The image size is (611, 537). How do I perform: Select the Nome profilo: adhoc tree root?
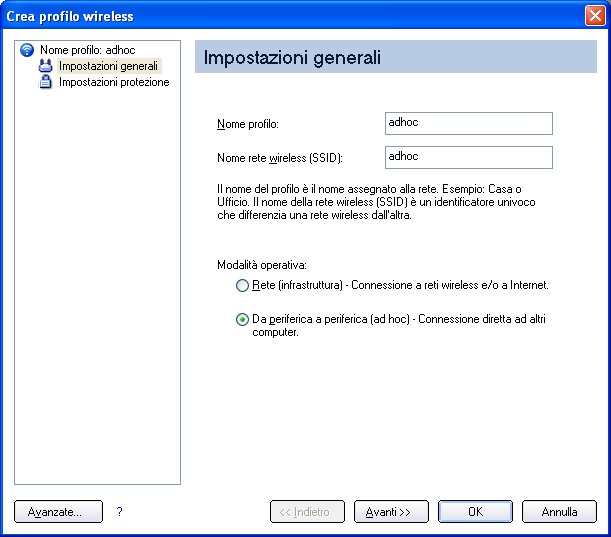pos(88,50)
